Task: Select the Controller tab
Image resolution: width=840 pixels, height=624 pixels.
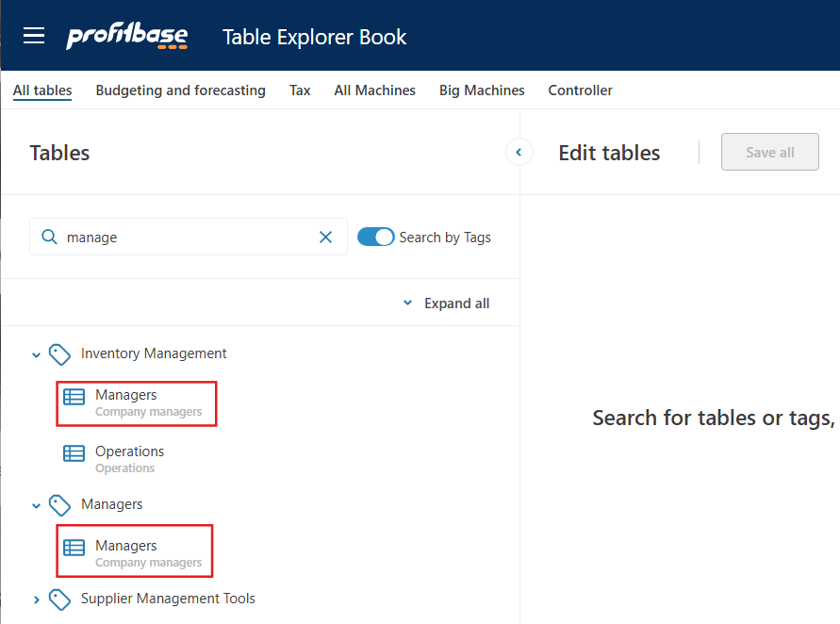Action: tap(580, 90)
